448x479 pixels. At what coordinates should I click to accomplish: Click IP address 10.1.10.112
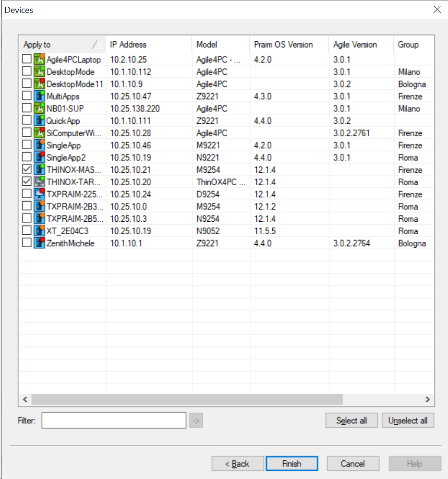tap(131, 72)
